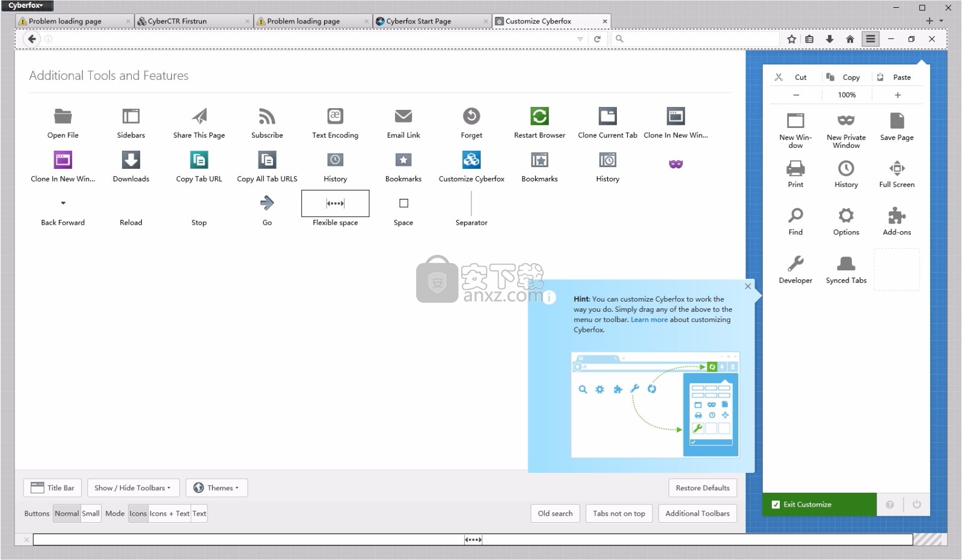
Task: Click zoom out minus in menu panel
Action: [x=796, y=95]
